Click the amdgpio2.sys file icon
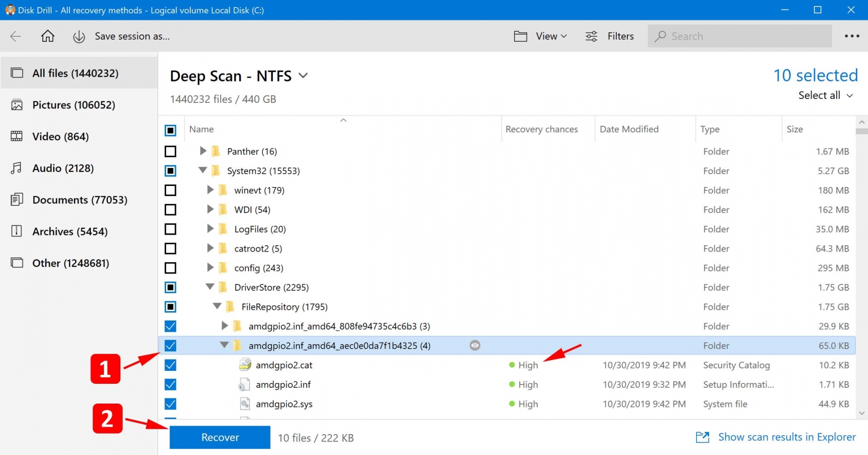Image resolution: width=868 pixels, height=455 pixels. click(245, 404)
